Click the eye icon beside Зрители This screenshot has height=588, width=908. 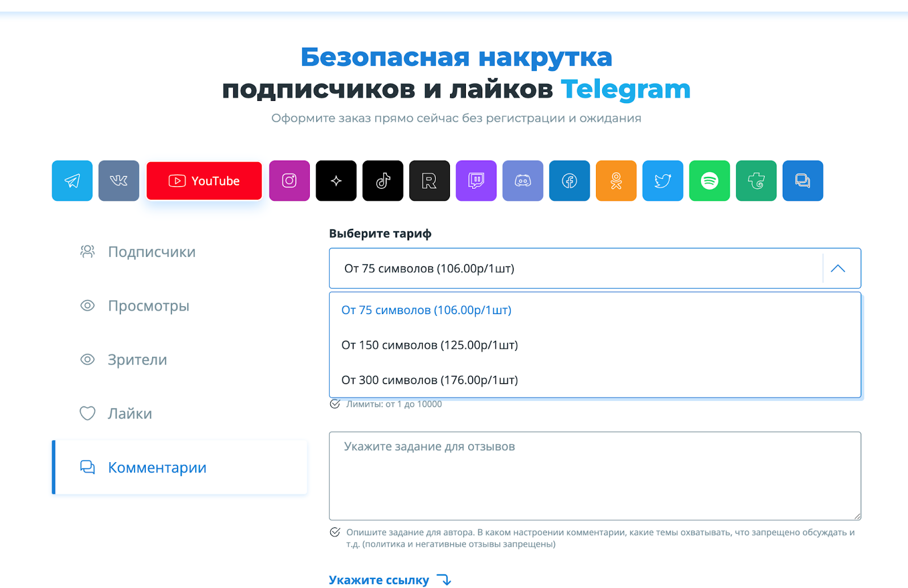87,359
